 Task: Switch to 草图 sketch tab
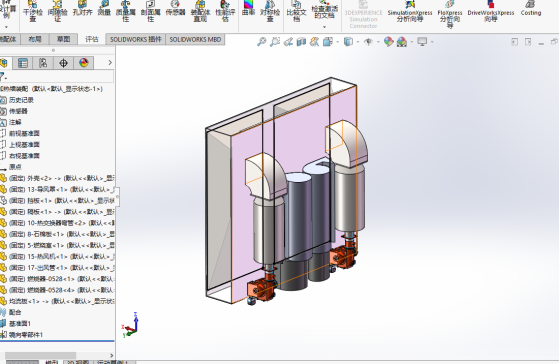[63, 39]
